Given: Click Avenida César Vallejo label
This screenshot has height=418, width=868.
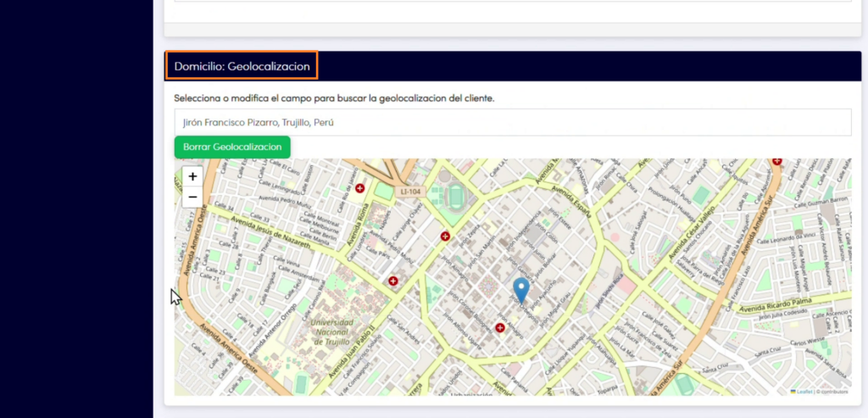Looking at the screenshot, I should (x=690, y=232).
